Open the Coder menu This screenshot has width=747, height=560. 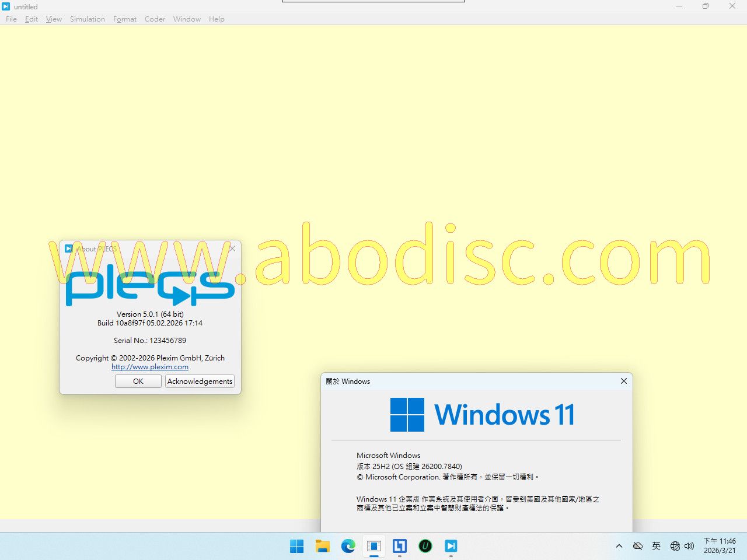point(155,19)
